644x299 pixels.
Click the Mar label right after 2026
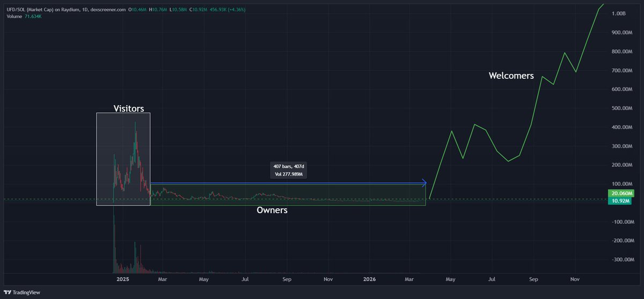click(409, 279)
